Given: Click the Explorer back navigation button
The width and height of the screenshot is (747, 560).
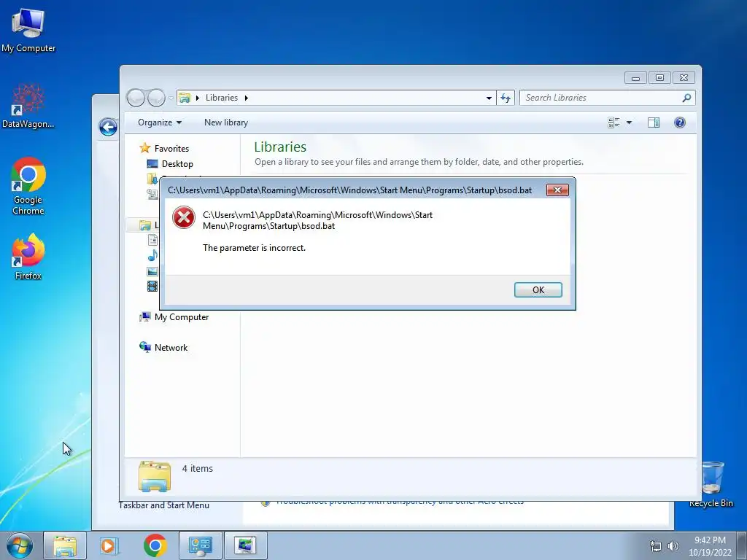Looking at the screenshot, I should 136,98.
